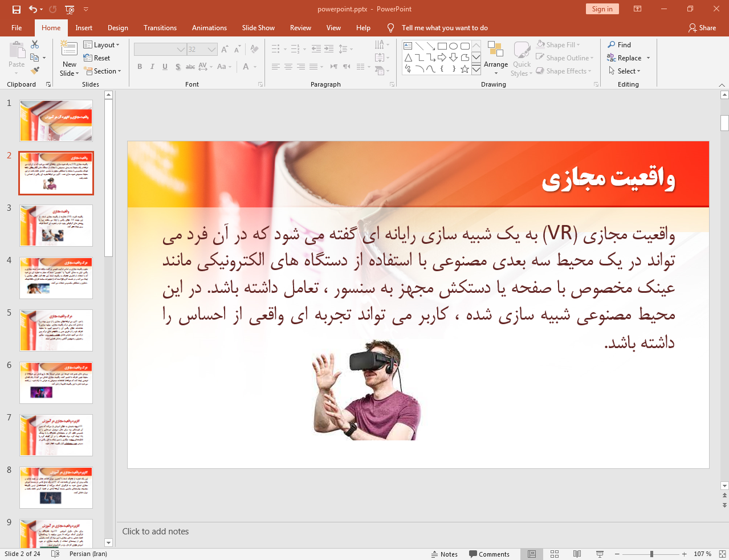Open the Select dropdown in Editing
This screenshot has height=560, width=729.
point(625,71)
